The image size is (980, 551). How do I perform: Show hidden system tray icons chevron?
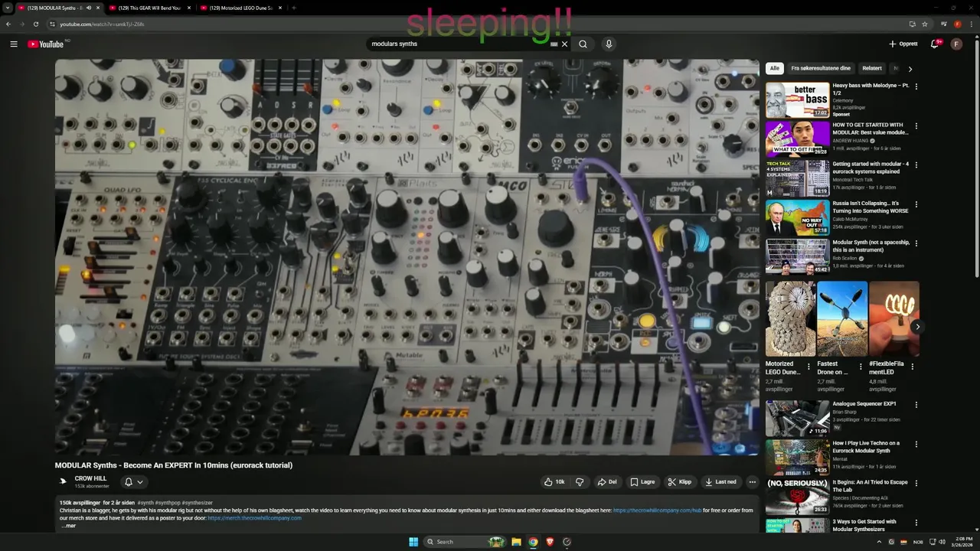[x=878, y=542]
